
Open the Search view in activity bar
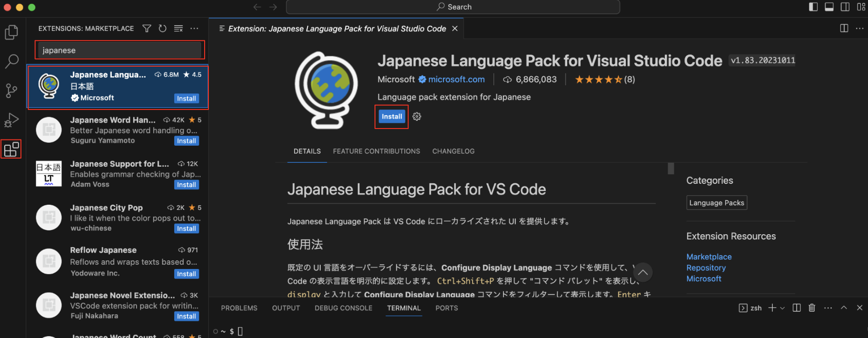11,61
